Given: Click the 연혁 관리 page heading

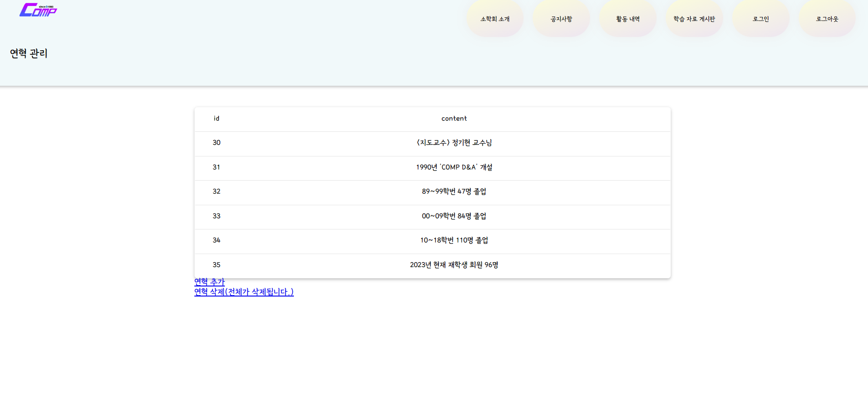Looking at the screenshot, I should point(29,53).
